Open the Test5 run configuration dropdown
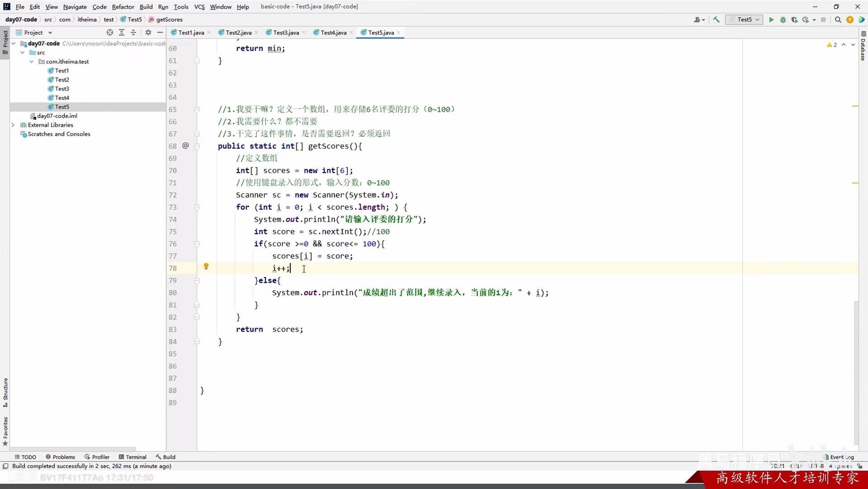Screen dimensions: 868x489 [756, 19]
